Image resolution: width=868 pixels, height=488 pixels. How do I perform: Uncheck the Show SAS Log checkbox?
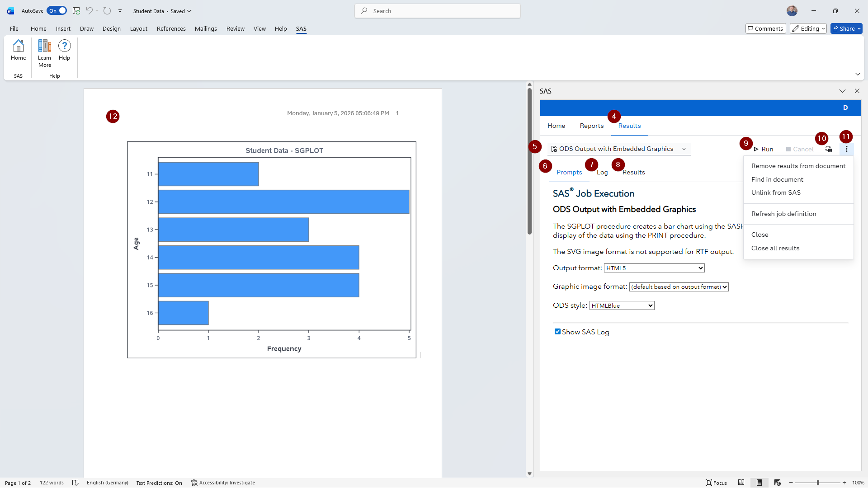(557, 332)
